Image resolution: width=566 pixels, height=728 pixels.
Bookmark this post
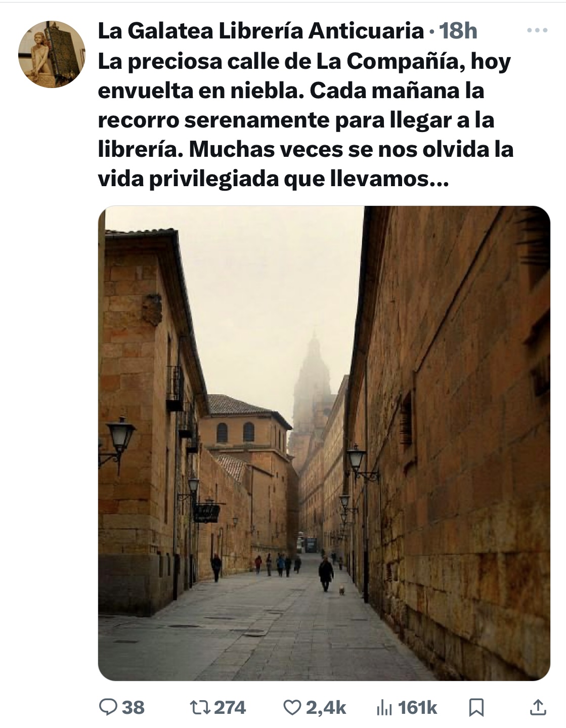click(477, 707)
